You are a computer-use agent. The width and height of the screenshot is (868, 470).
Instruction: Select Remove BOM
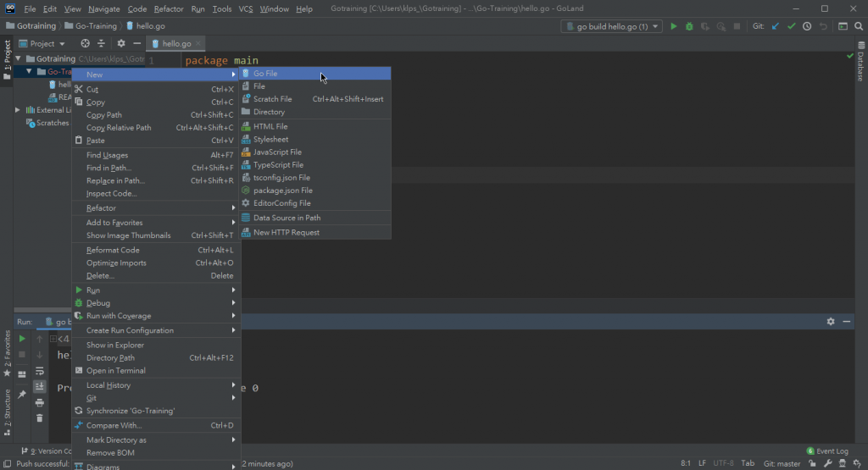click(156, 452)
